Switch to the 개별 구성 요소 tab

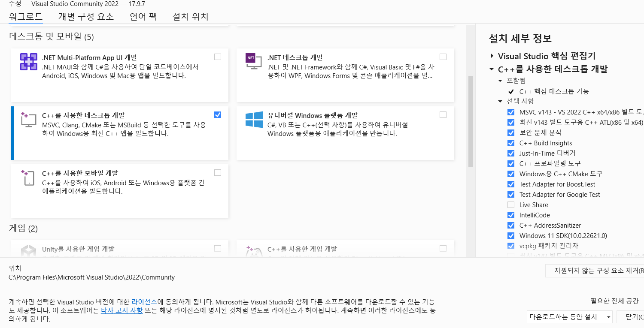[x=86, y=17]
